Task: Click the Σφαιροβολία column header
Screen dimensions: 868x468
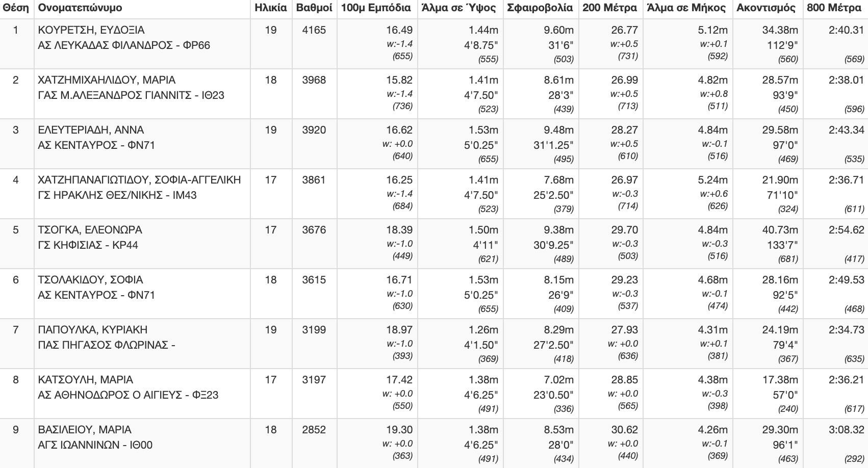Action: (x=540, y=8)
